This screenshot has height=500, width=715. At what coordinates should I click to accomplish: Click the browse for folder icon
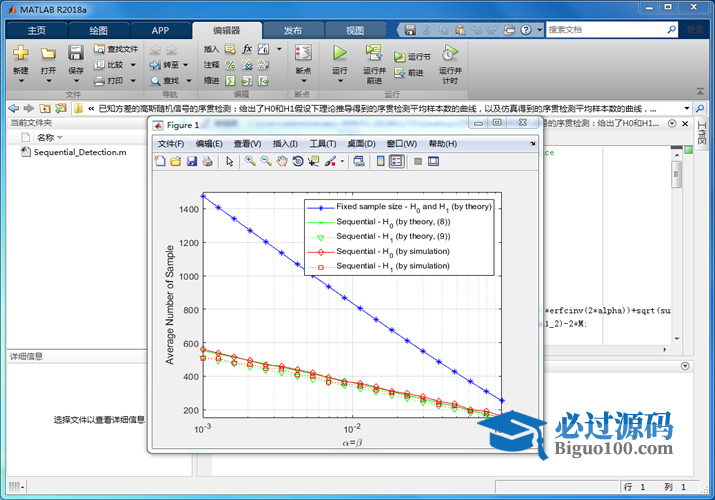60,108
